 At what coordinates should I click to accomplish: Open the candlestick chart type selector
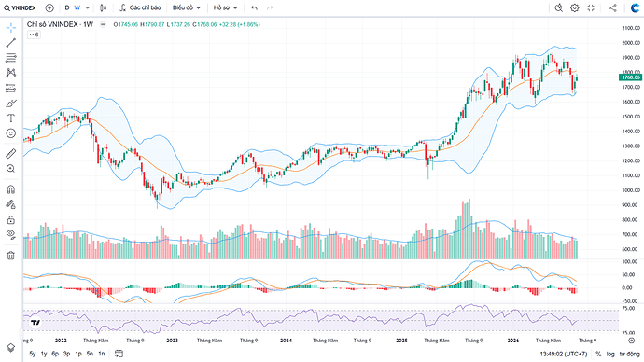coord(103,7)
